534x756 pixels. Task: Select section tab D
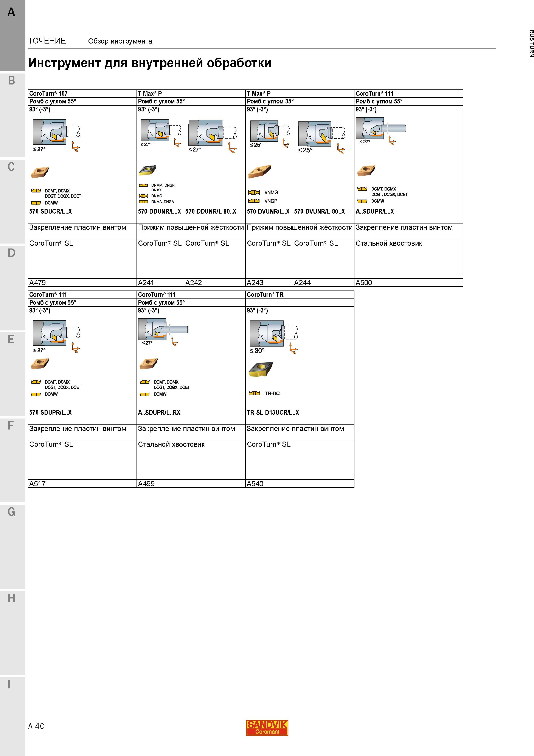12,288
